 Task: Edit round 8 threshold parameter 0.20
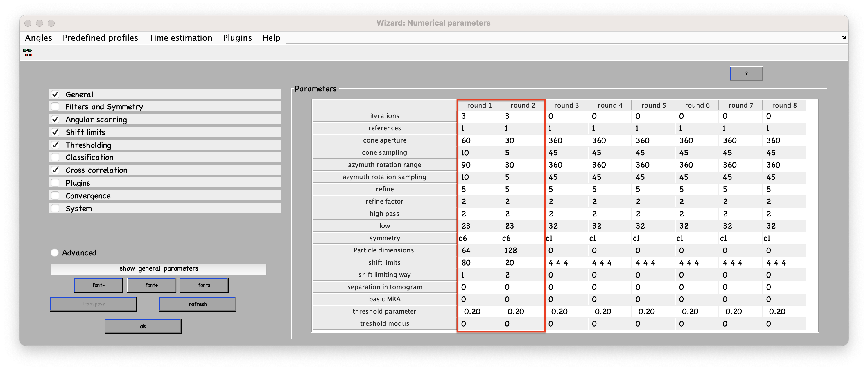[x=784, y=311]
